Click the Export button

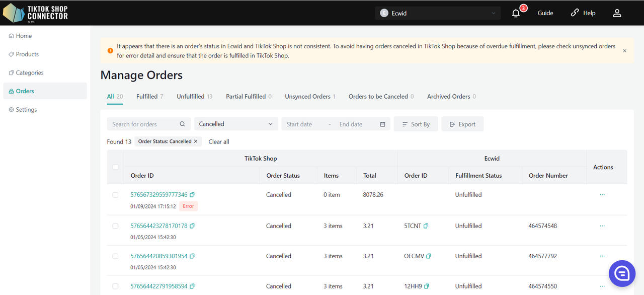pyautogui.click(x=462, y=124)
